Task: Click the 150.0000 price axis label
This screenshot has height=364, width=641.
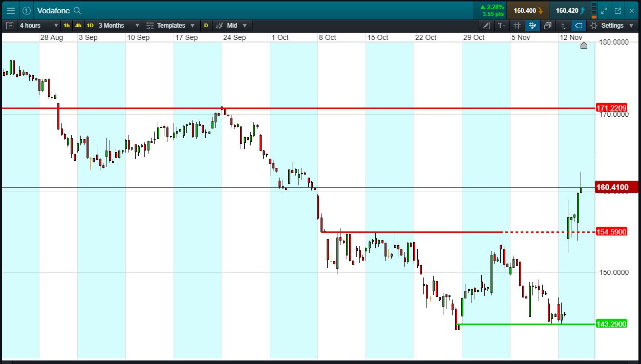Action: pos(613,272)
